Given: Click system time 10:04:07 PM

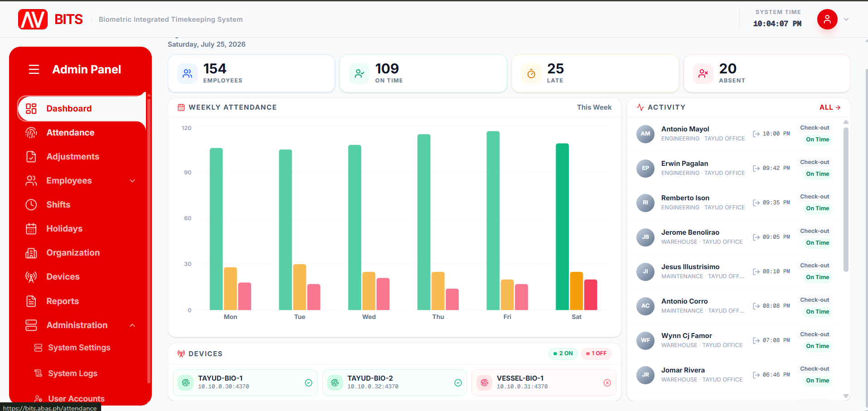Looking at the screenshot, I should coord(777,24).
